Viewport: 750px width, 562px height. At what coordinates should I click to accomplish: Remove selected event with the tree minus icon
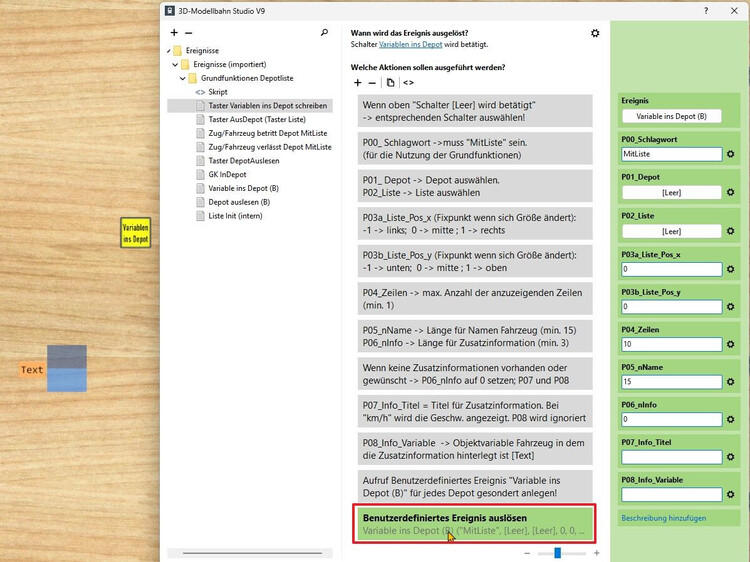click(x=188, y=33)
